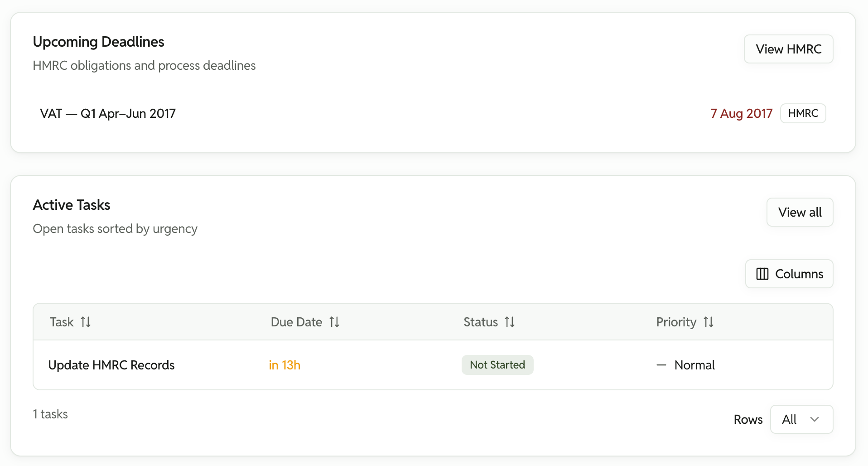The width and height of the screenshot is (868, 466).
Task: Open the Columns visibility menu
Action: (789, 274)
